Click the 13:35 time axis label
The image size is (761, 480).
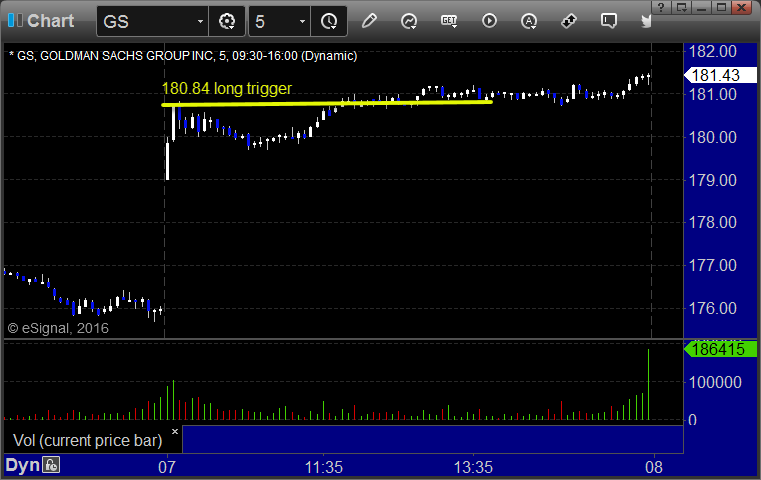(473, 467)
